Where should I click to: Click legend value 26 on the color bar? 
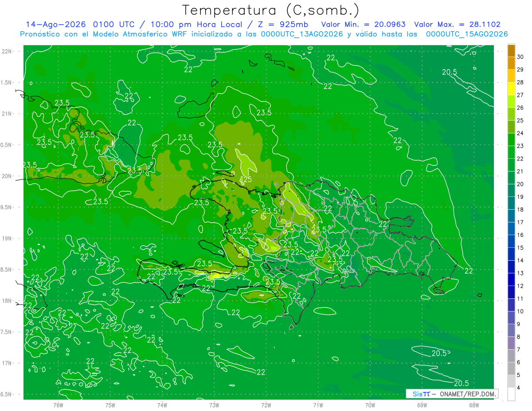[x=520, y=108]
